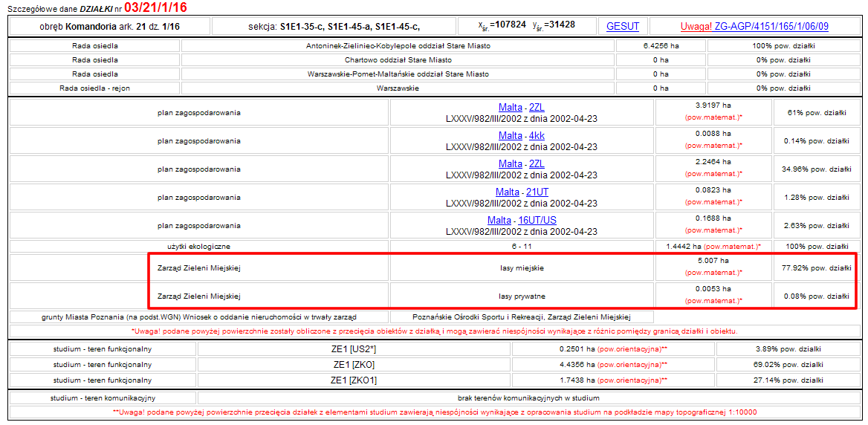Select the 'lasy miejskie' cell
This screenshot has width=868, height=425.
coord(522,267)
